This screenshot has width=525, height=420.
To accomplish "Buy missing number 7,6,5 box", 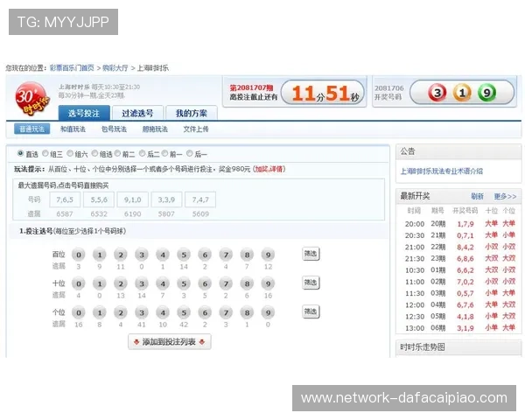I will coord(65,199).
